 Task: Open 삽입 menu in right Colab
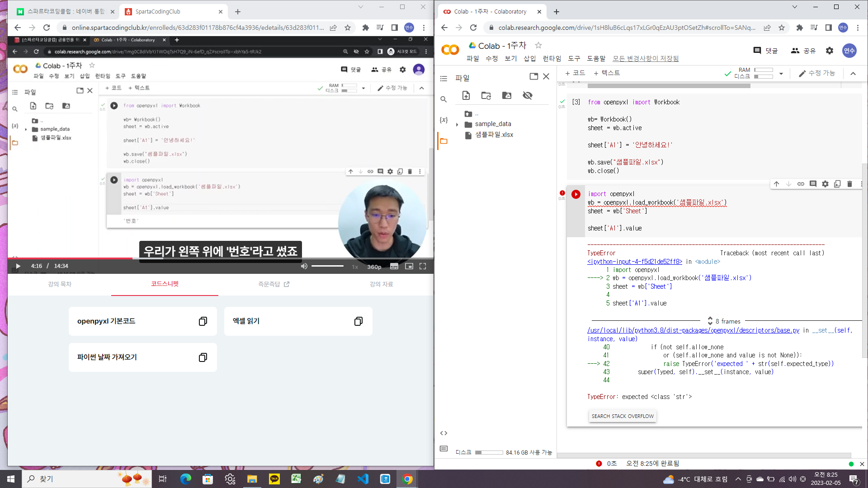pyautogui.click(x=529, y=59)
